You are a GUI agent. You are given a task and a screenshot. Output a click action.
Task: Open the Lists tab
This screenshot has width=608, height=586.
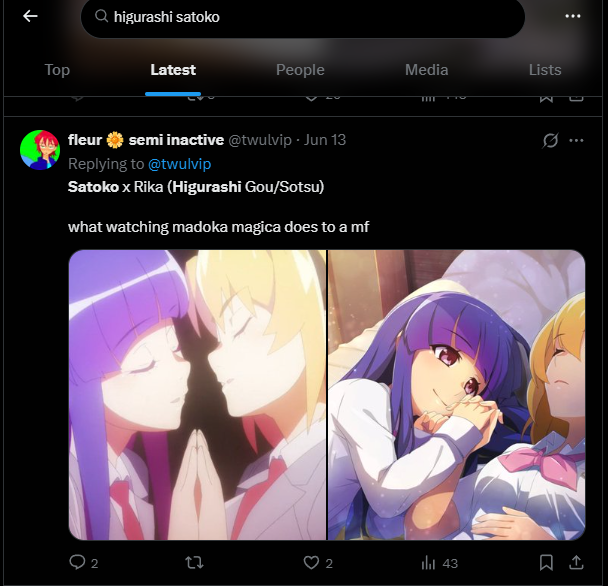pyautogui.click(x=545, y=70)
